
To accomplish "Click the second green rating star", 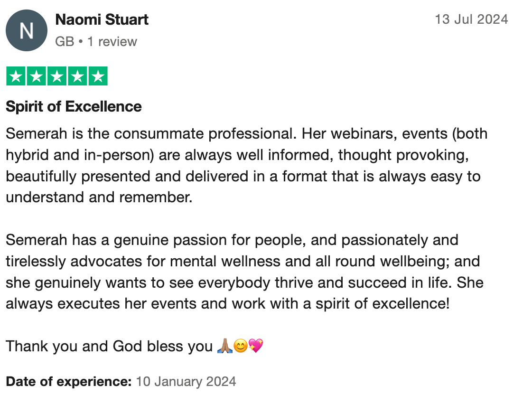I will pyautogui.click(x=36, y=76).
